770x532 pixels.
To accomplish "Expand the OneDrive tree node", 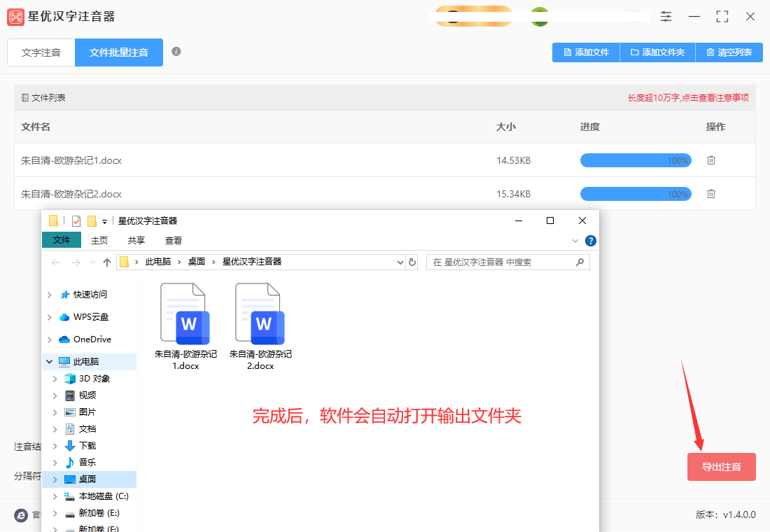I will pyautogui.click(x=50, y=339).
